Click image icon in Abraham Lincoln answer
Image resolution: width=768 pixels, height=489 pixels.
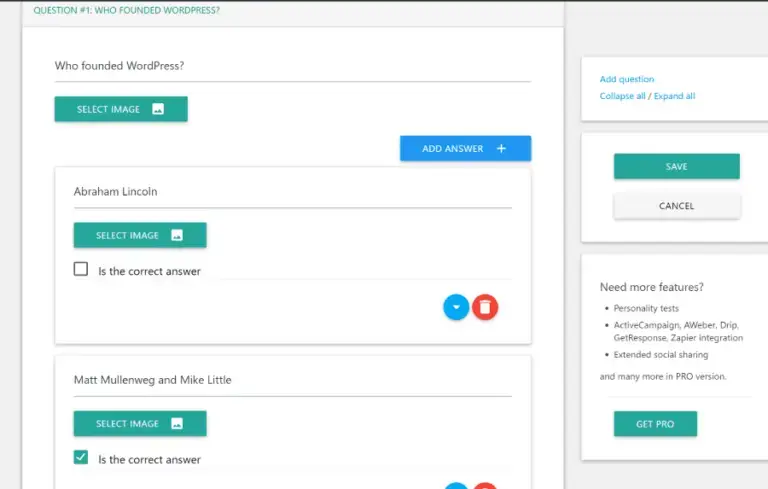[x=177, y=235]
